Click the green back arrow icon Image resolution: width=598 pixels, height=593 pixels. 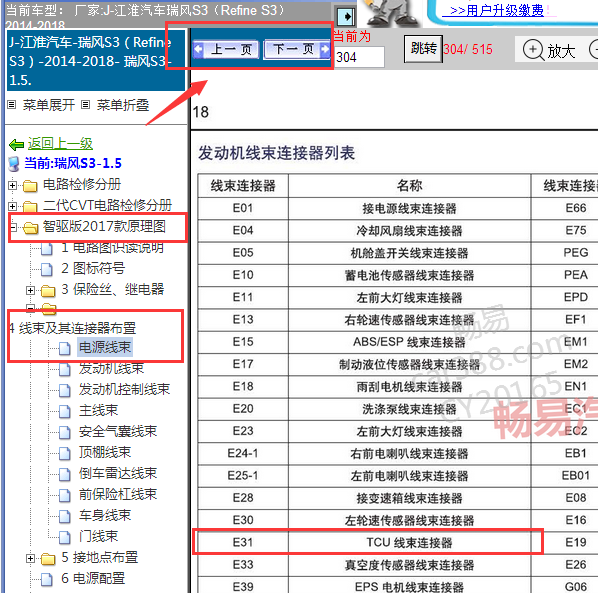[x=16, y=145]
